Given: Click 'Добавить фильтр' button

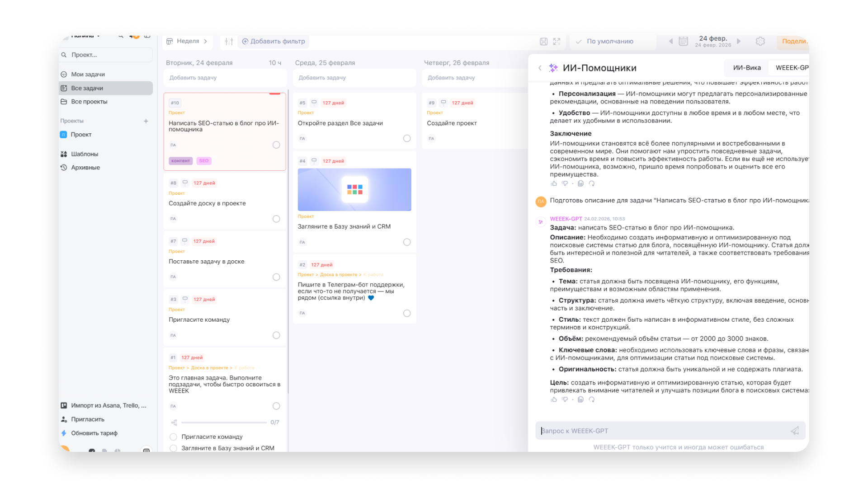Looking at the screenshot, I should (274, 42).
